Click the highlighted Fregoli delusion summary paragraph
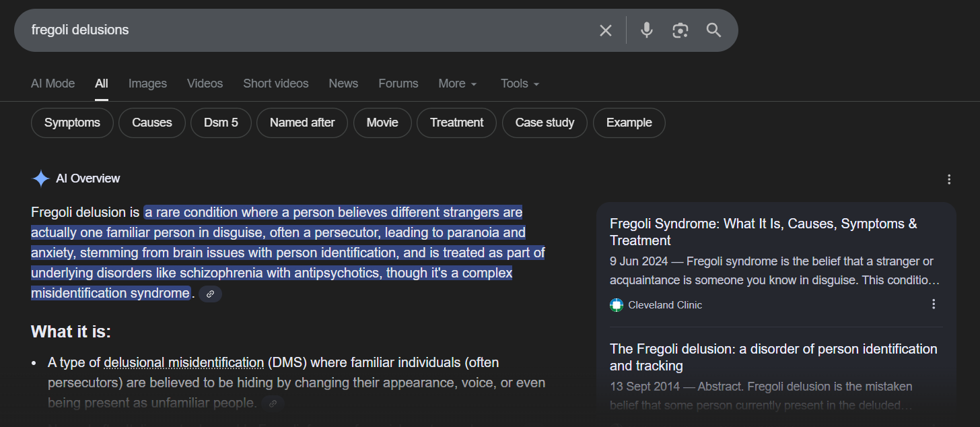Viewport: 980px width, 427px height. [x=288, y=253]
